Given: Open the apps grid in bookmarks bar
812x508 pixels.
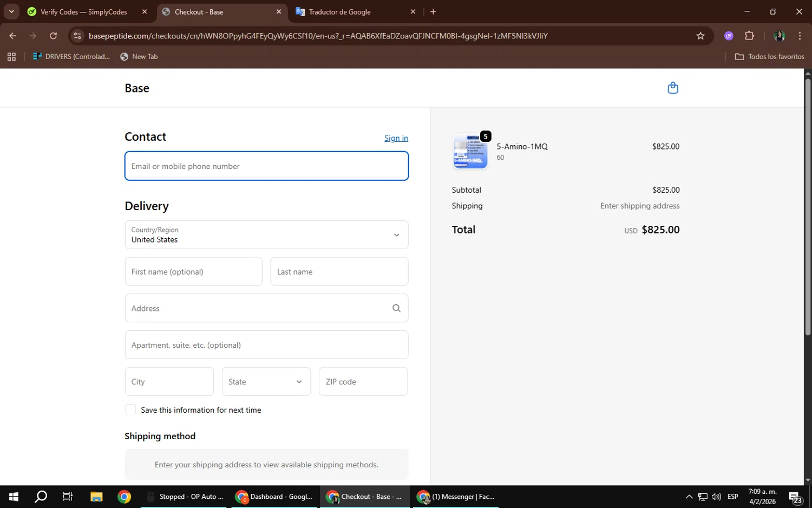Looking at the screenshot, I should tap(11, 56).
